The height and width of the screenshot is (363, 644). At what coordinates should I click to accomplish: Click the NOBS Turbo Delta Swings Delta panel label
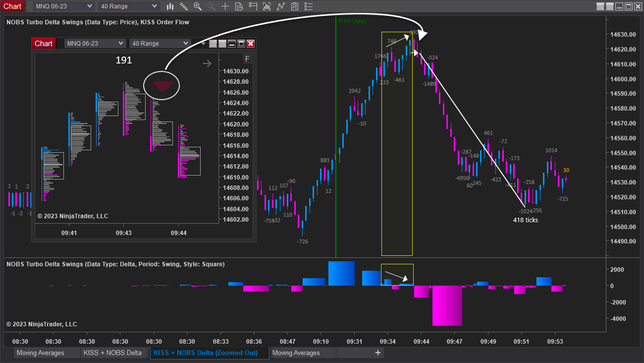[x=115, y=264]
